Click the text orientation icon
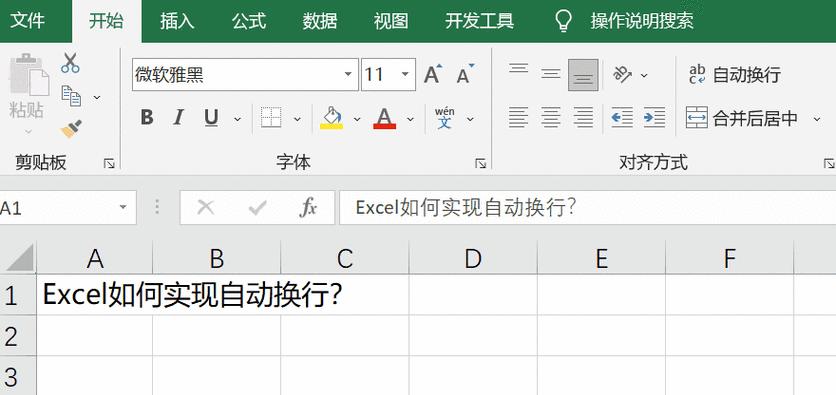 (622, 74)
